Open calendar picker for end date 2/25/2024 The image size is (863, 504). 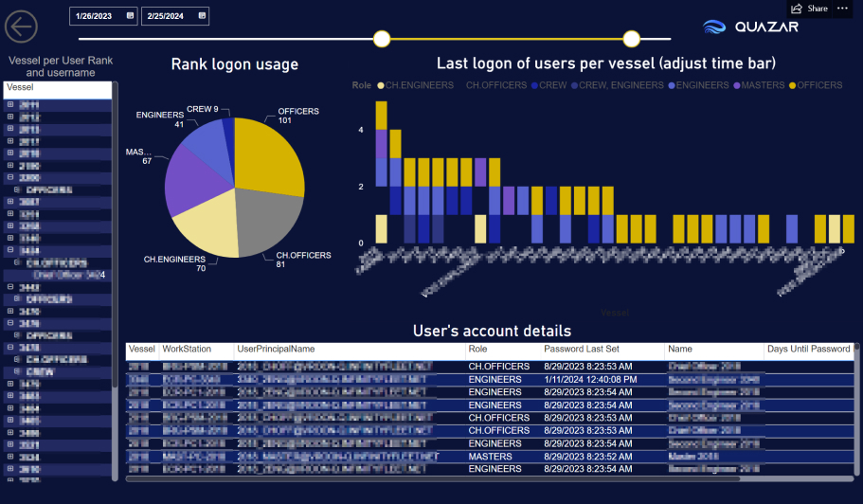[202, 16]
